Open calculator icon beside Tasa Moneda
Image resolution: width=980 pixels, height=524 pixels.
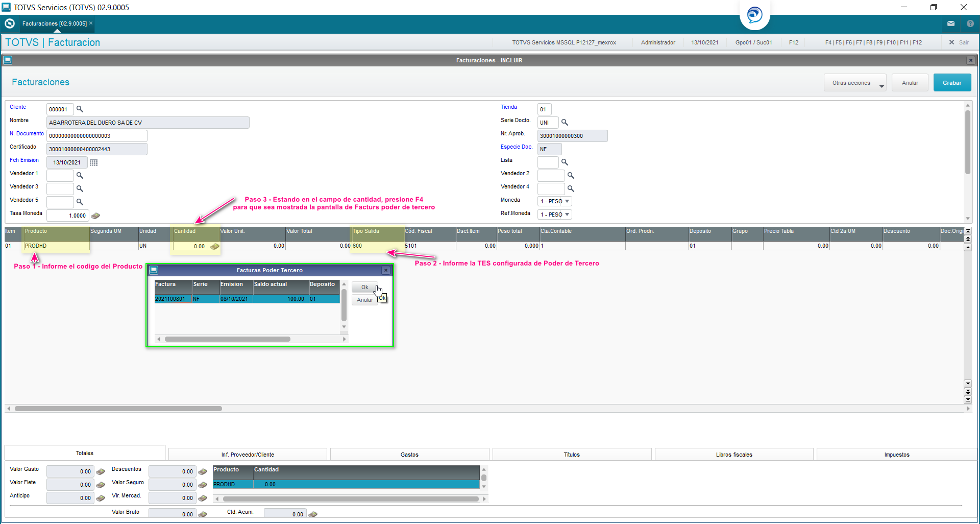[95, 216]
